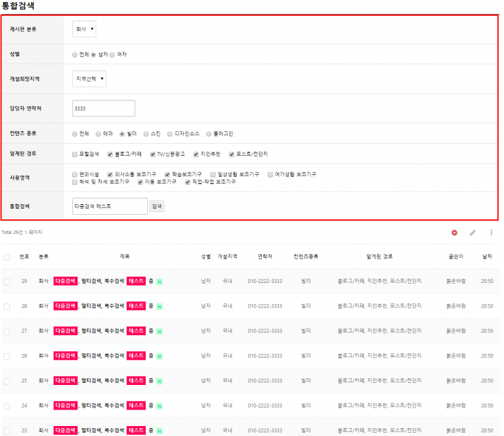Select the checkbox for post number 26
The image size is (504, 436).
pos(7,356)
